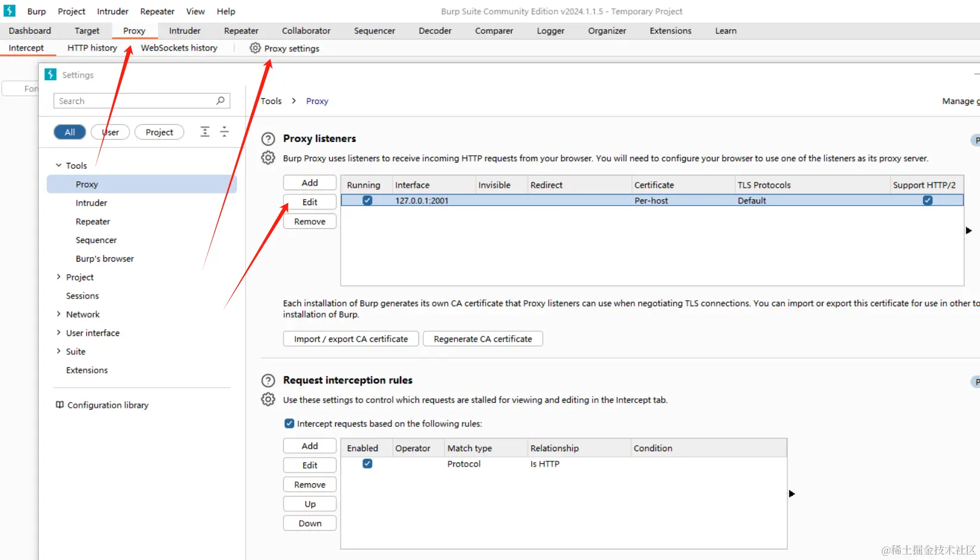Expand the User interface tree section
Screen dimensions: 980x560
coord(58,333)
